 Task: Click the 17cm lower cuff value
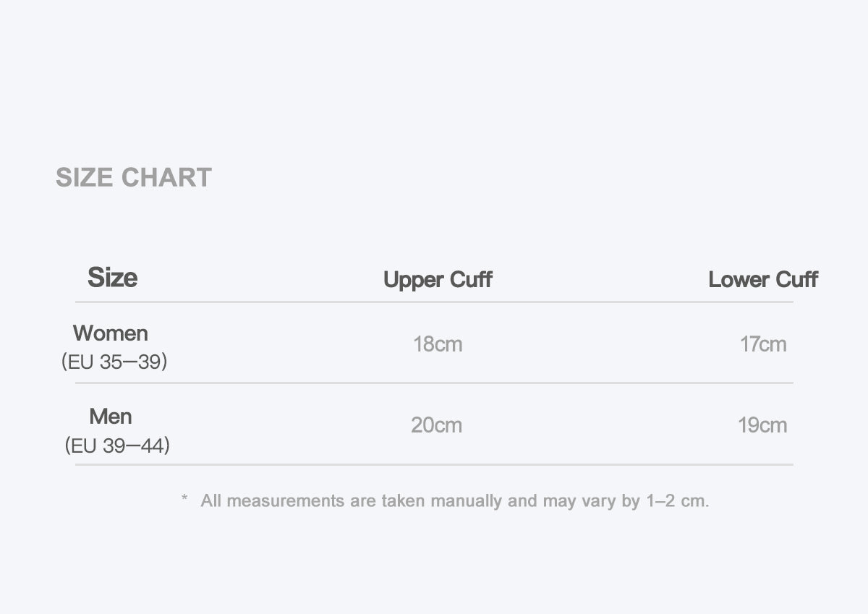pos(763,344)
